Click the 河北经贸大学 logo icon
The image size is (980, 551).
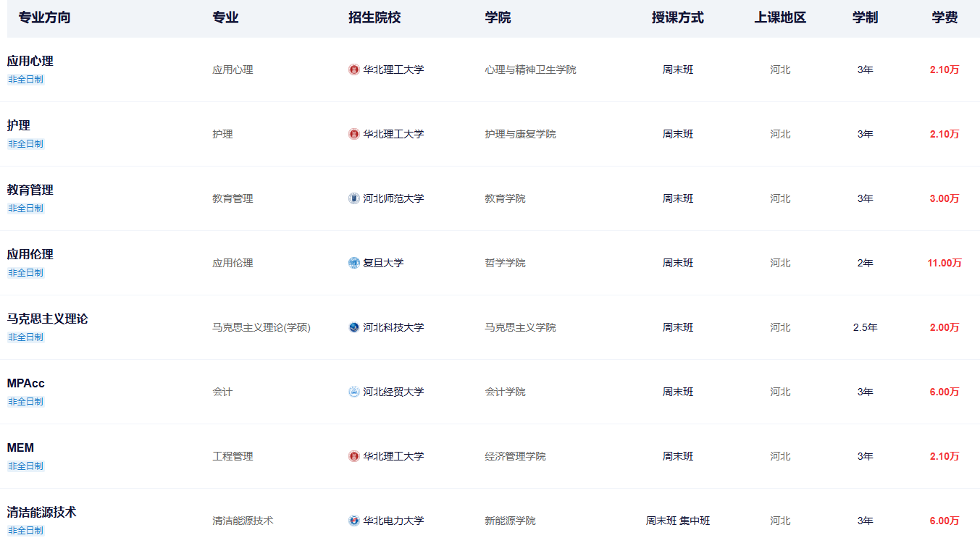(x=354, y=392)
